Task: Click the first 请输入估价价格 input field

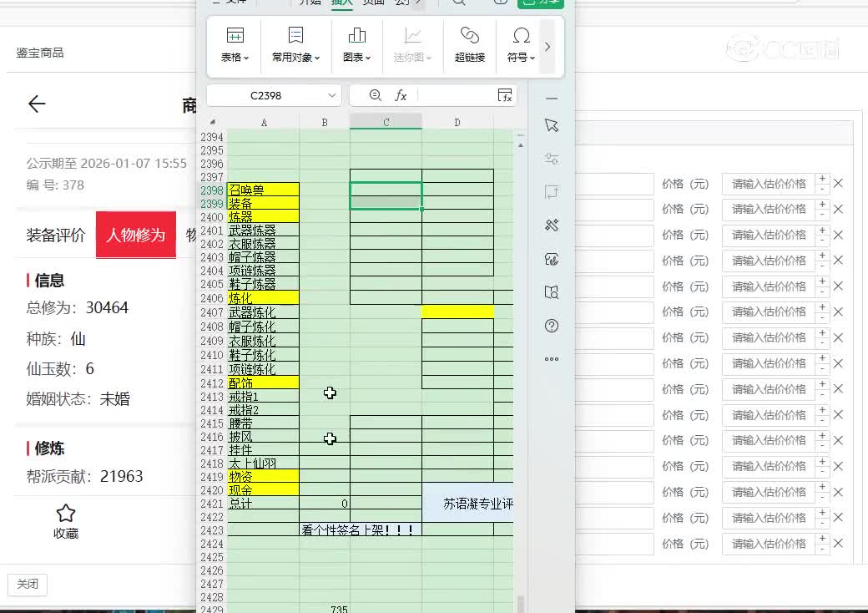Action: pyautogui.click(x=768, y=184)
